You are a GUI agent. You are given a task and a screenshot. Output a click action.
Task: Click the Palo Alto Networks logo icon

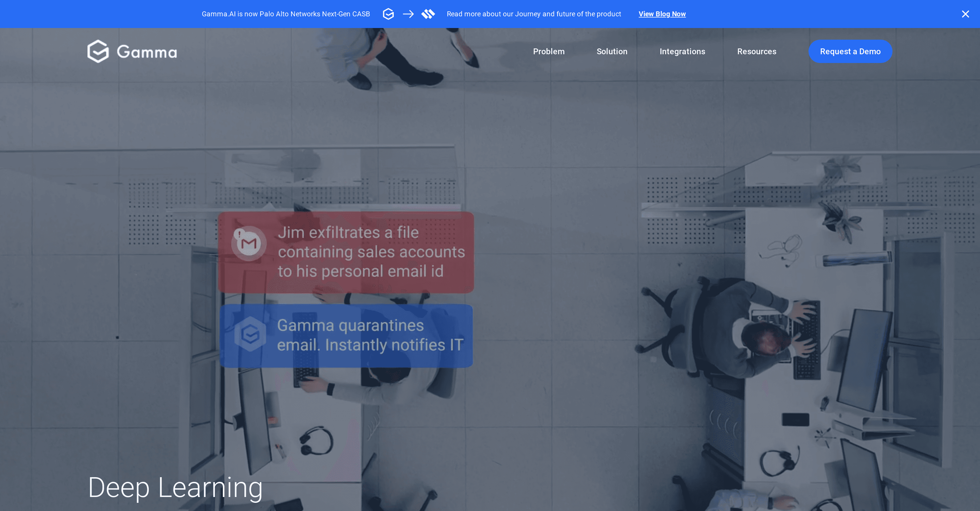[x=428, y=14]
